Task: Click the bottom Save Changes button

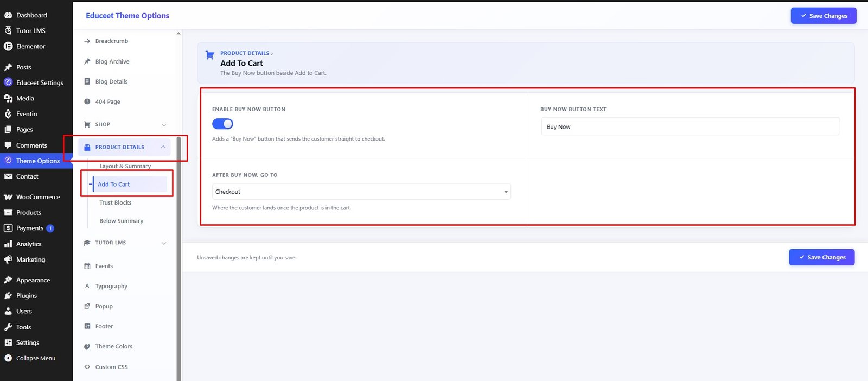Action: tap(822, 257)
